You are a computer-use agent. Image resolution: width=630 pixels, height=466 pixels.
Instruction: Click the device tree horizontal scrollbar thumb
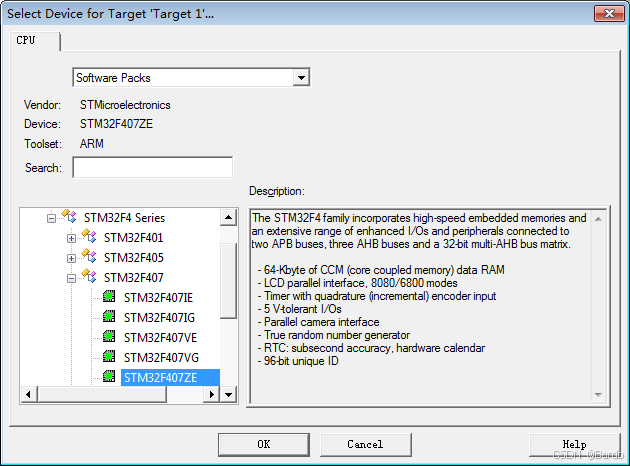tap(102, 394)
